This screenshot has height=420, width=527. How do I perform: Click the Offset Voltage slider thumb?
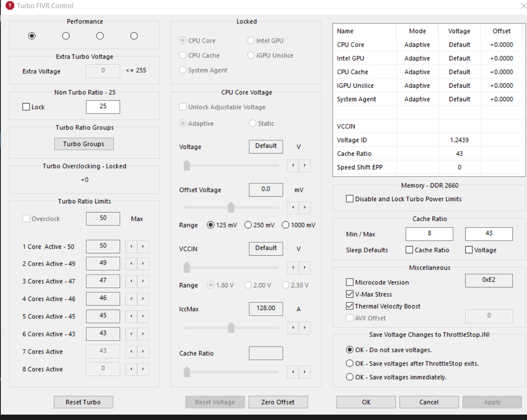click(231, 207)
